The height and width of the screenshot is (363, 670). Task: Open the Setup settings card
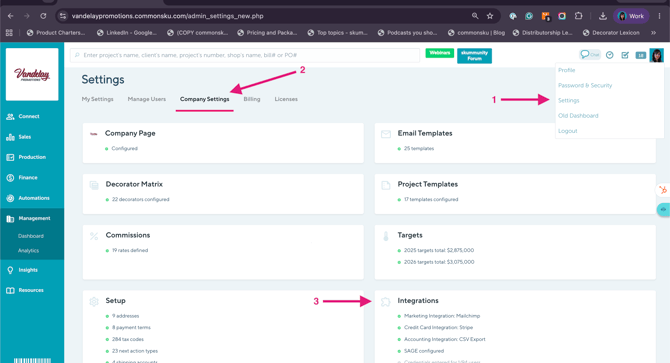point(223,327)
